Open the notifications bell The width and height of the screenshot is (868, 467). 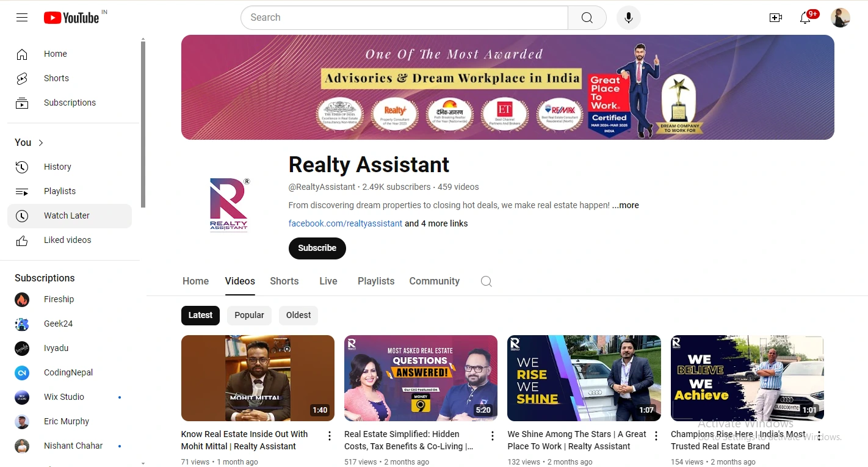[x=805, y=18]
